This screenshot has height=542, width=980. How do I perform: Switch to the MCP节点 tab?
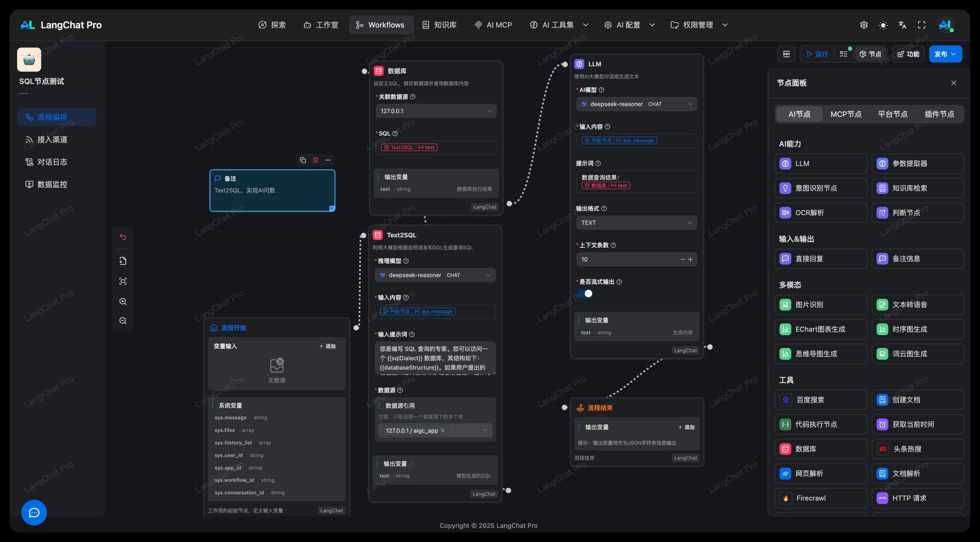click(846, 114)
